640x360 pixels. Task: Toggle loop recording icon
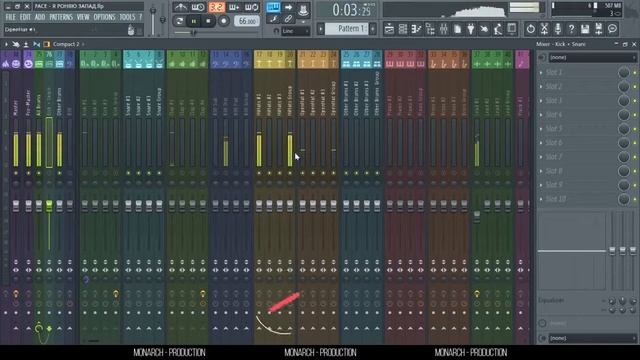(251, 7)
